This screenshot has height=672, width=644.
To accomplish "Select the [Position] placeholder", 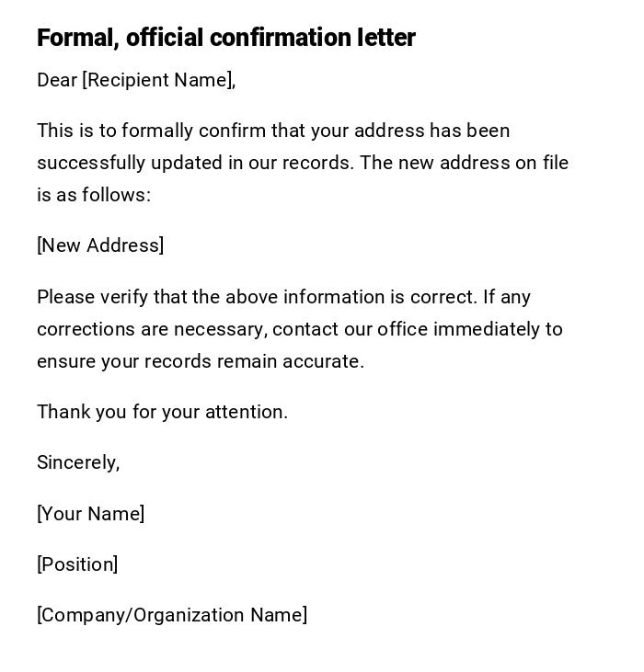I will click(x=77, y=564).
